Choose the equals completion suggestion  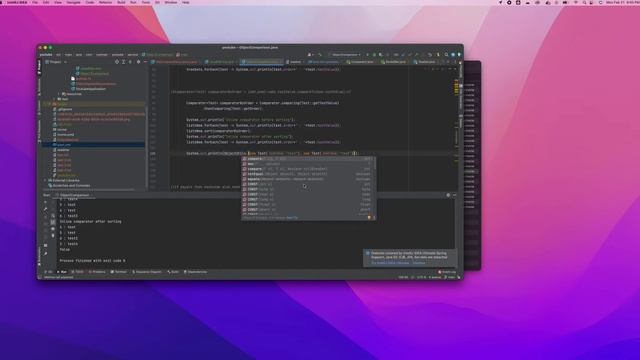click(308, 179)
